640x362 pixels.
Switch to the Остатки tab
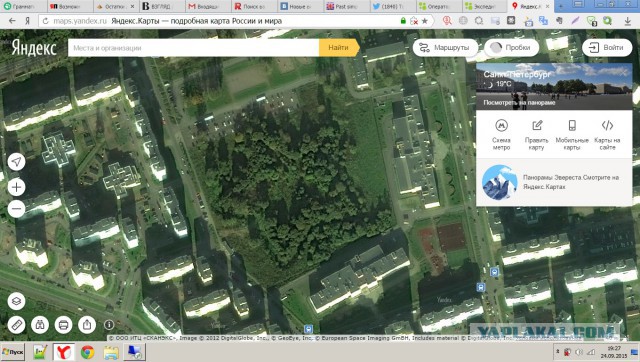click(116, 6)
